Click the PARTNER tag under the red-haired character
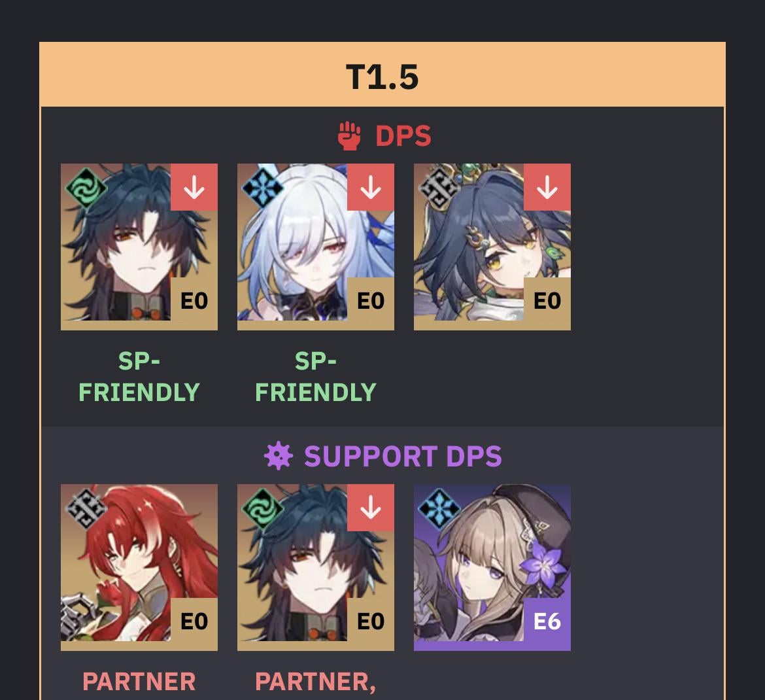 (139, 682)
